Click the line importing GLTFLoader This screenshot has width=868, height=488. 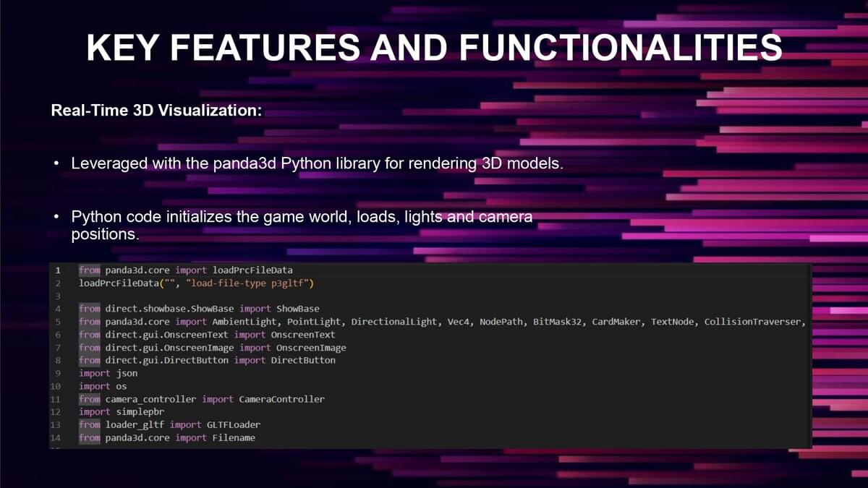click(x=169, y=425)
